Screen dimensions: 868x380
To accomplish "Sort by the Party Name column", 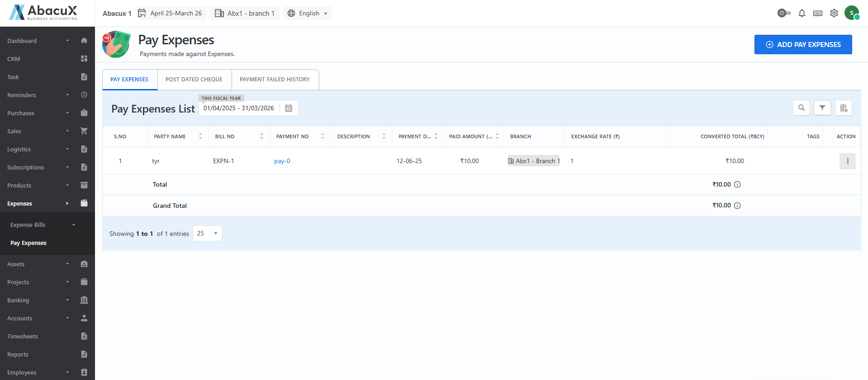I will point(200,136).
